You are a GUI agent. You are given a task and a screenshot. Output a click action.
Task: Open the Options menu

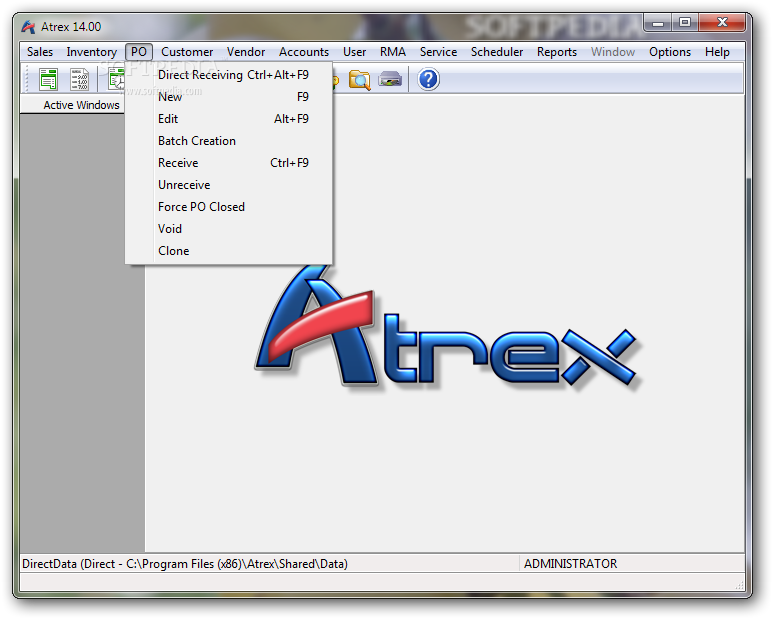click(670, 52)
